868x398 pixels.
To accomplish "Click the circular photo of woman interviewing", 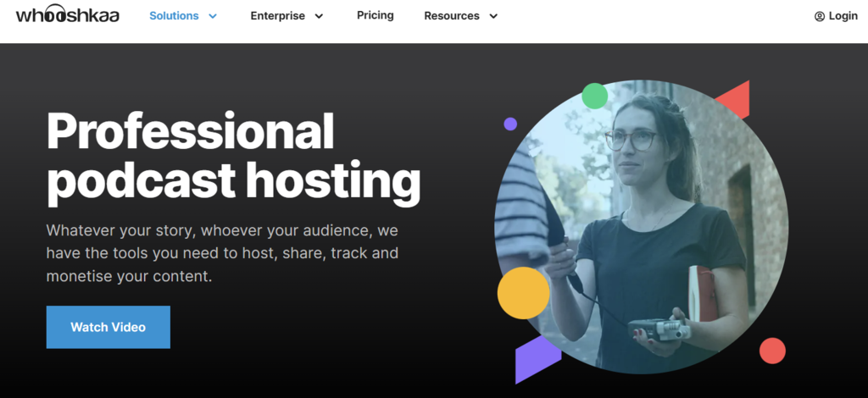I will (x=641, y=227).
